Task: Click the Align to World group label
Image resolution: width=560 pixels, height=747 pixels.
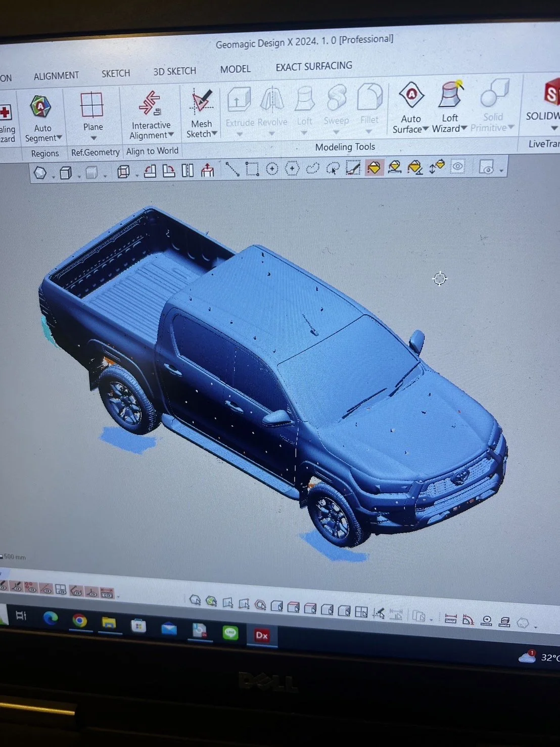Action: pyautogui.click(x=152, y=151)
